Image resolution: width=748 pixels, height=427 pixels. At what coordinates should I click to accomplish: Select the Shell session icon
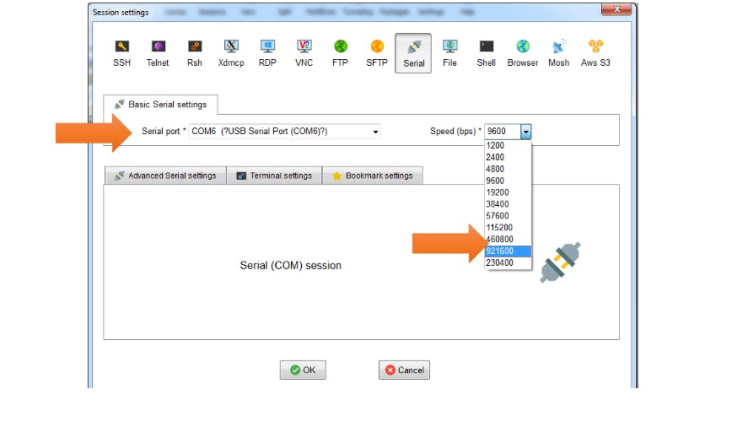click(486, 53)
